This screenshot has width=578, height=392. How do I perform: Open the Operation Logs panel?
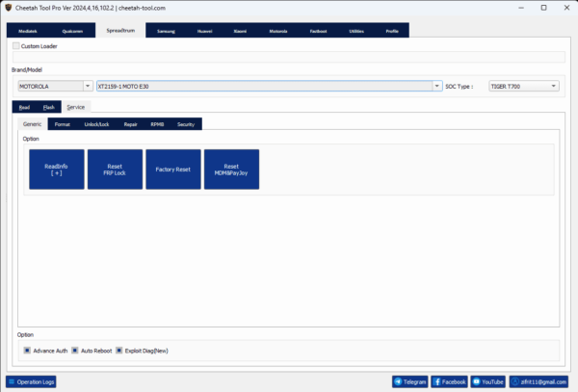tap(32, 381)
